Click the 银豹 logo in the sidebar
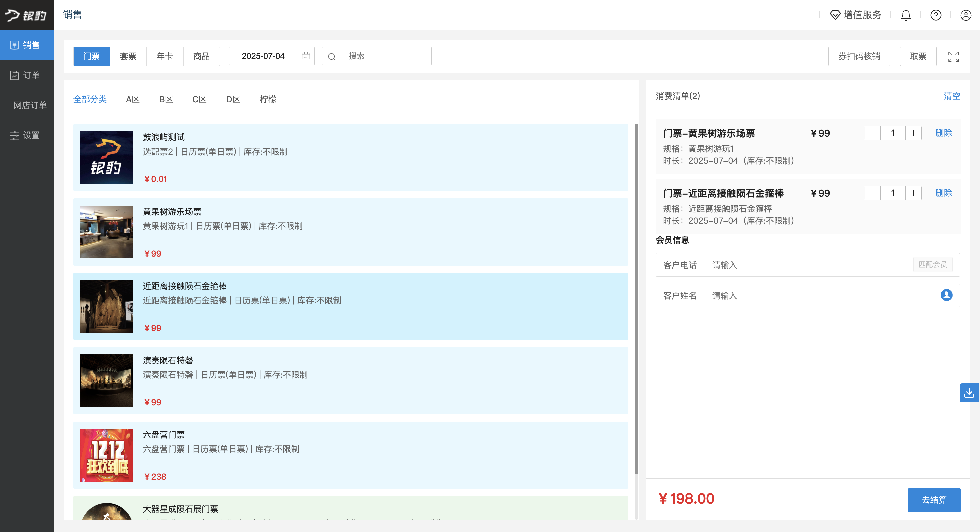980x532 pixels. point(26,15)
